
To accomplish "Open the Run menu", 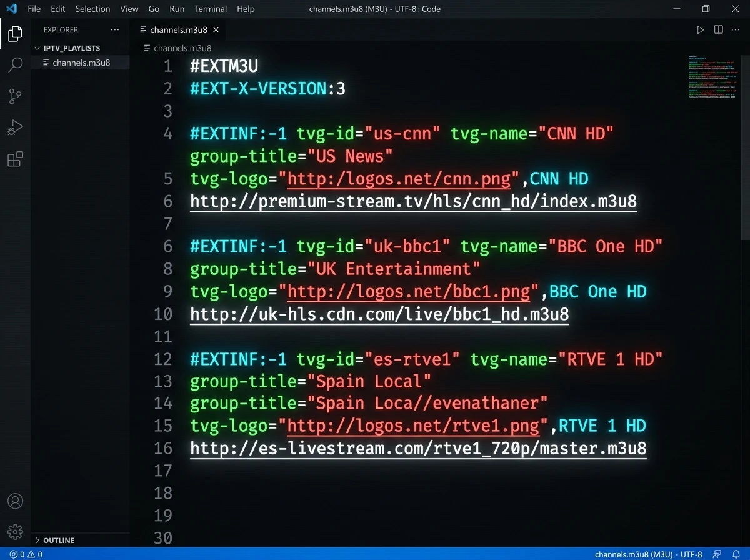I will point(177,9).
